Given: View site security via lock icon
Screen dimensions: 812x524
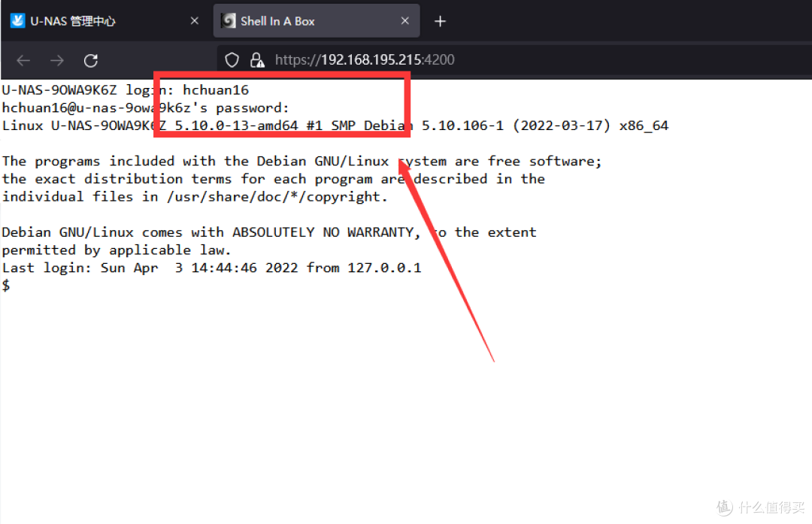Looking at the screenshot, I should (x=256, y=60).
